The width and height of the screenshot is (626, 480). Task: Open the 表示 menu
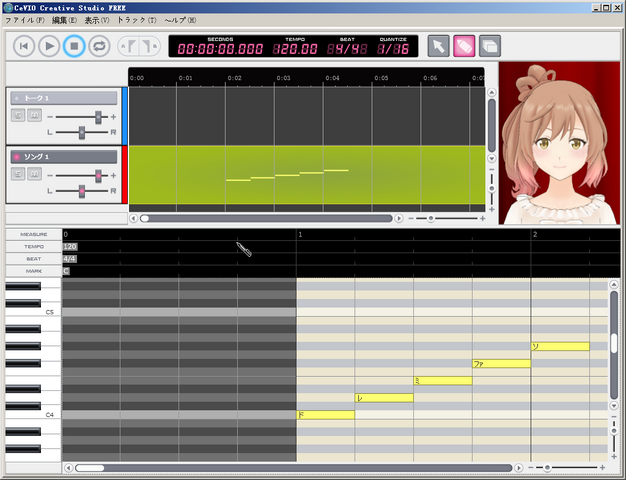(97, 20)
